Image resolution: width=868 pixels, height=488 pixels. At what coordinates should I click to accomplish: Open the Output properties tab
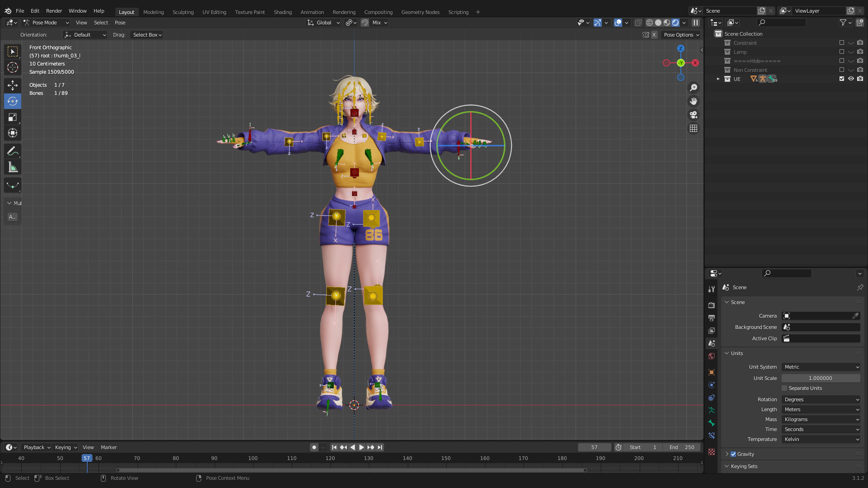coord(712,318)
